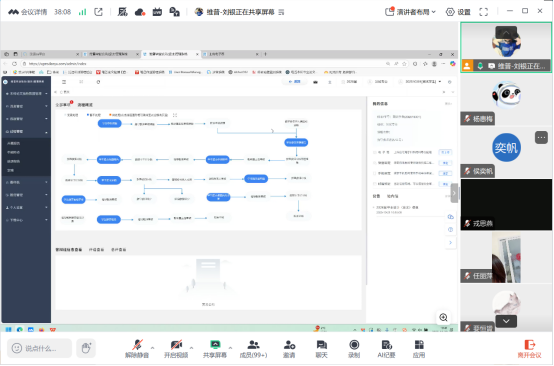Screen dimensions: 554x366
Task: Collapse the participant video side panel
Action: pyautogui.click(x=454, y=193)
